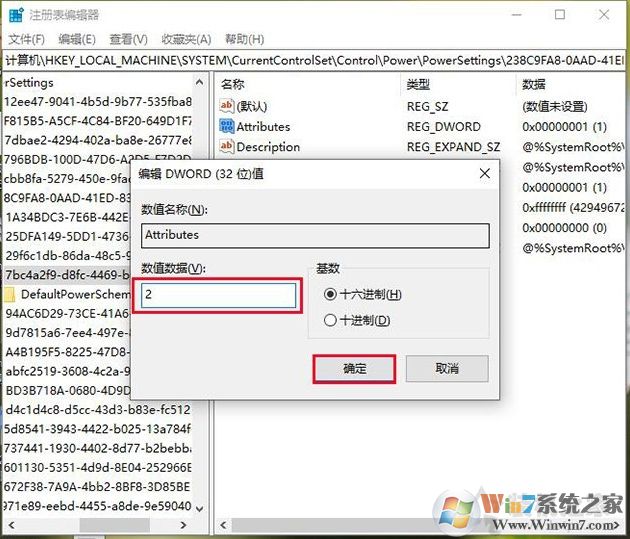Choose the 十六进制(H) hexadecimal radio button
The image size is (630, 539).
(x=330, y=294)
